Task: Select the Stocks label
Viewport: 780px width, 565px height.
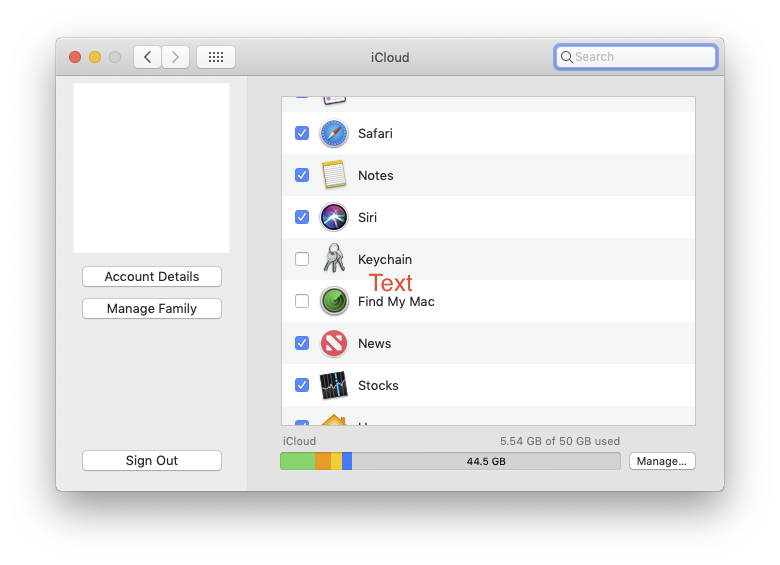Action: 378,385
